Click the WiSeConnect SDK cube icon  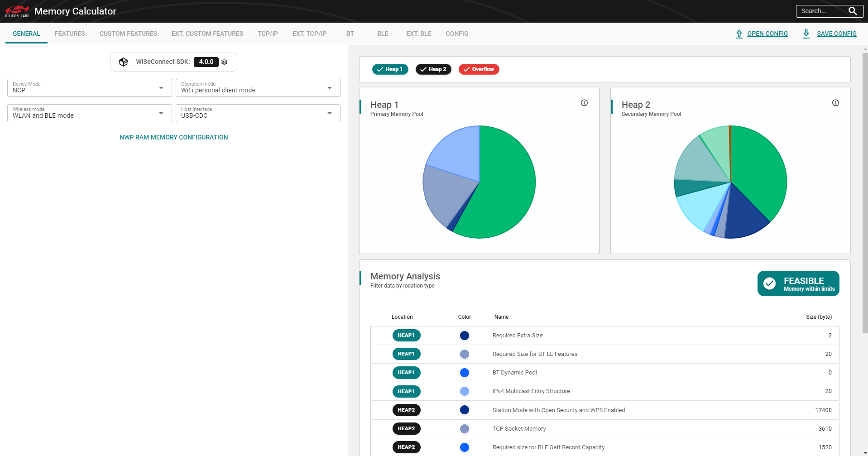click(x=123, y=62)
